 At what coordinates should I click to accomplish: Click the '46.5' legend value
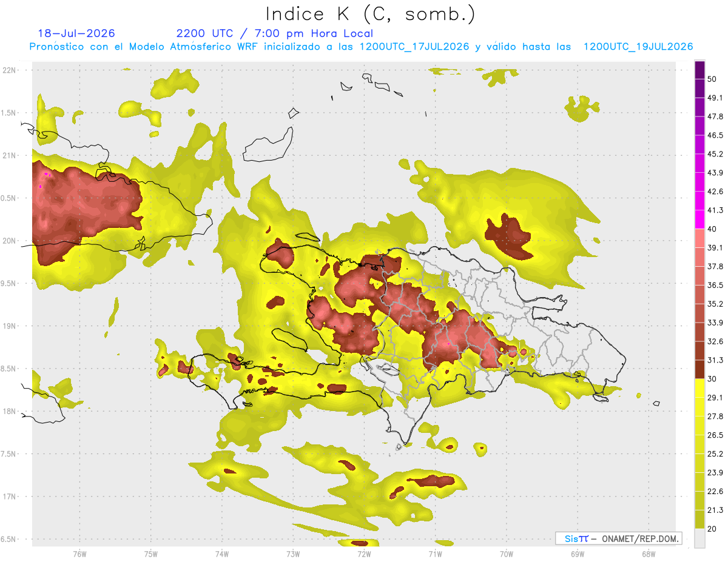point(715,135)
